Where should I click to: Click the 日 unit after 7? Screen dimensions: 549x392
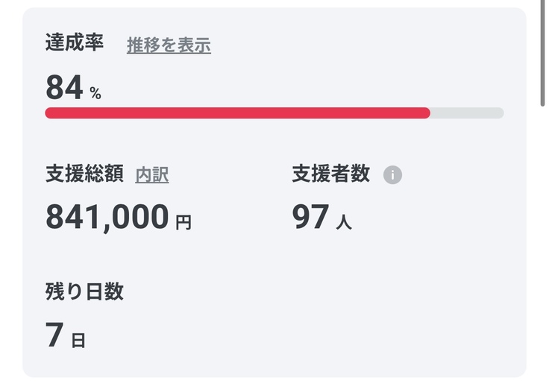78,341
